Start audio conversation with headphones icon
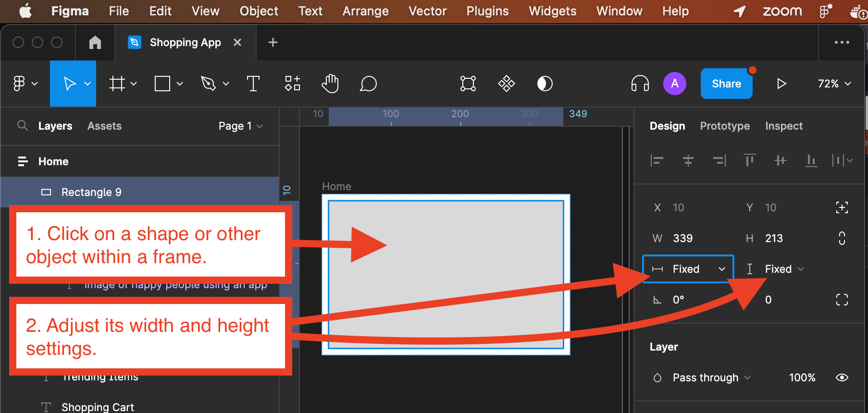This screenshot has height=413, width=868. (640, 84)
